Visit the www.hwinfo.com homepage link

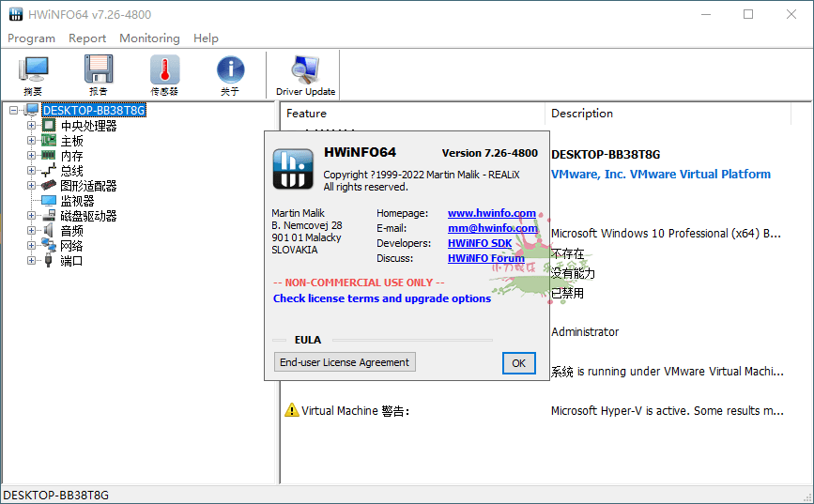click(x=491, y=213)
